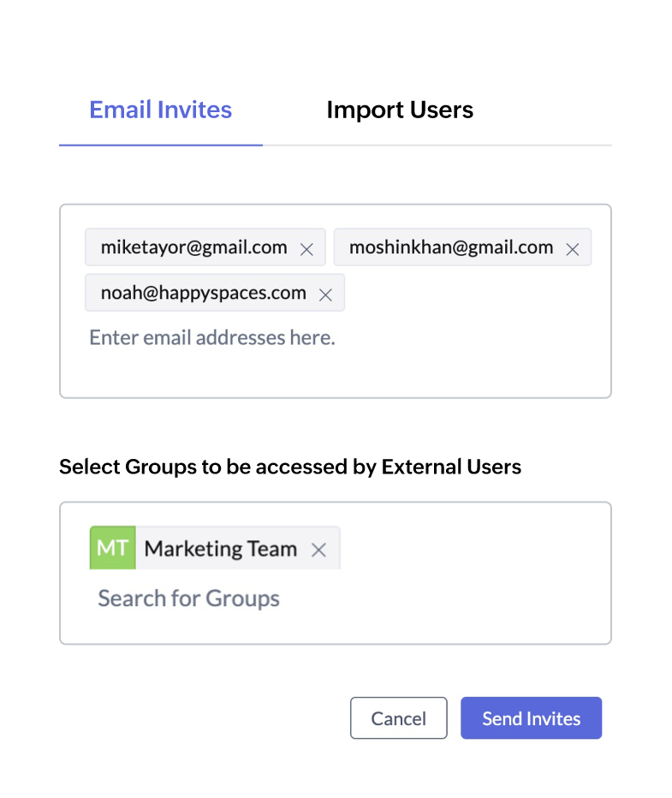Remove the Marketing Team group tag
672x798 pixels.
pos(319,551)
